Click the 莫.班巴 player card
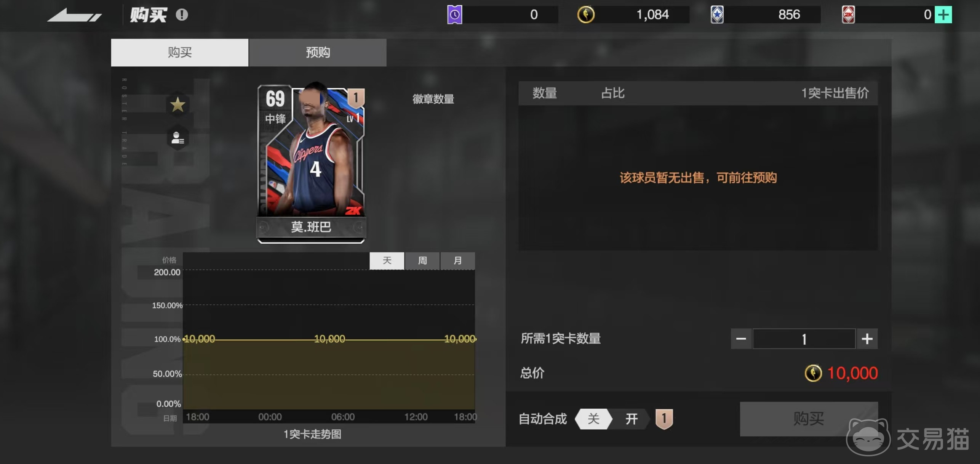The height and width of the screenshot is (464, 980). (311, 160)
